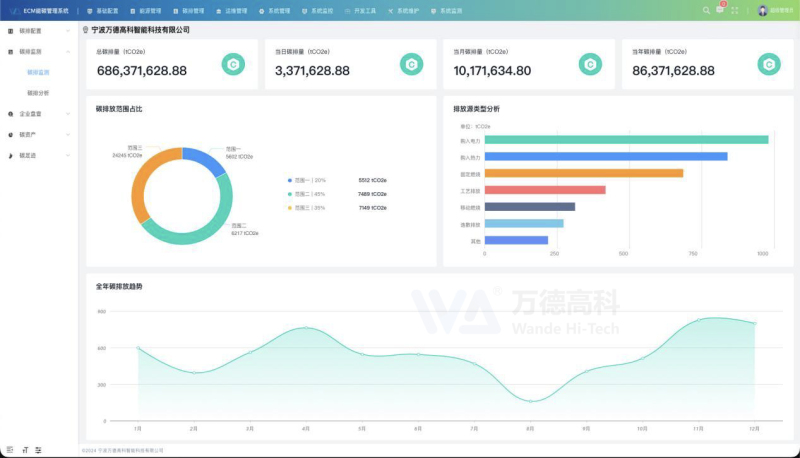Open the 开发工具 top menu
The height and width of the screenshot is (458, 800).
coord(360,11)
